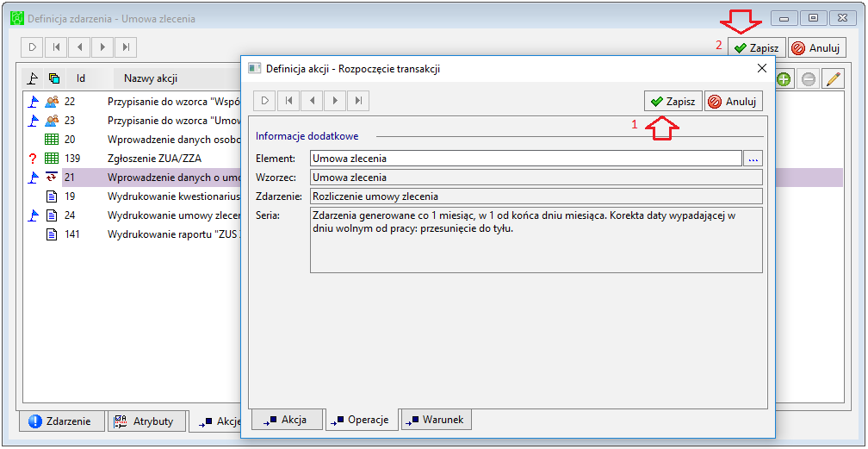
Task: Click the green plus add action icon
Action: [784, 80]
